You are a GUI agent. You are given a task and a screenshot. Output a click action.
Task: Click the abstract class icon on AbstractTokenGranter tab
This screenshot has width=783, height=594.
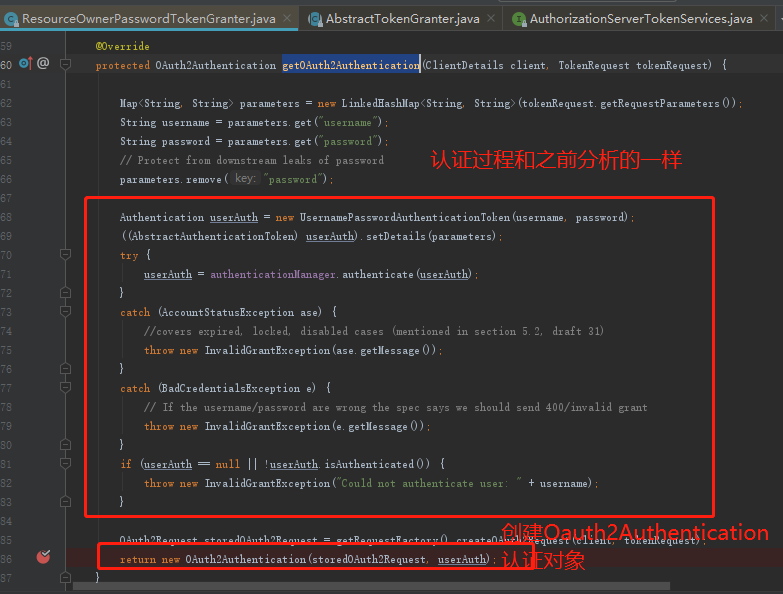315,19
